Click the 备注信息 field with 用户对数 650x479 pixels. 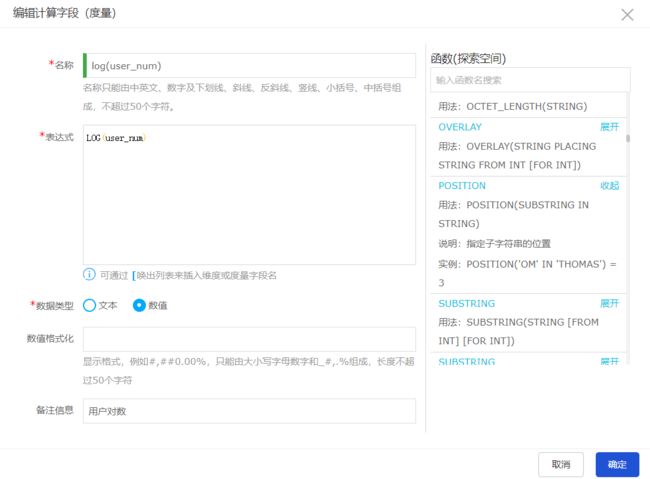[250, 411]
